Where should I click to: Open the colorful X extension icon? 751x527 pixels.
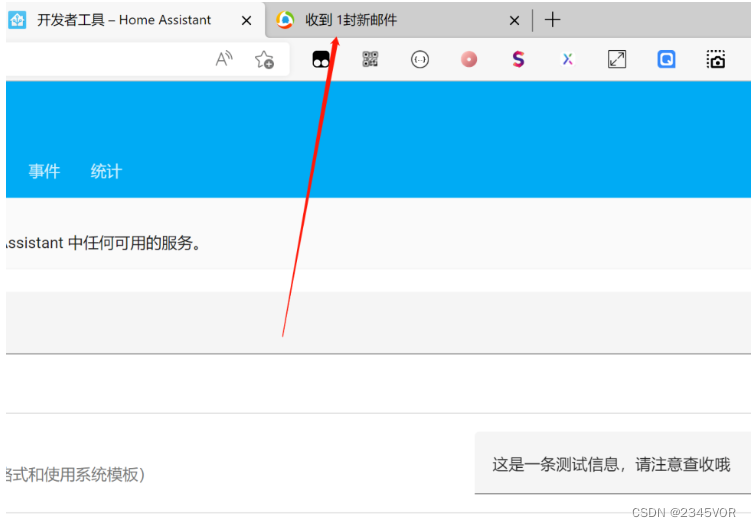click(x=568, y=59)
